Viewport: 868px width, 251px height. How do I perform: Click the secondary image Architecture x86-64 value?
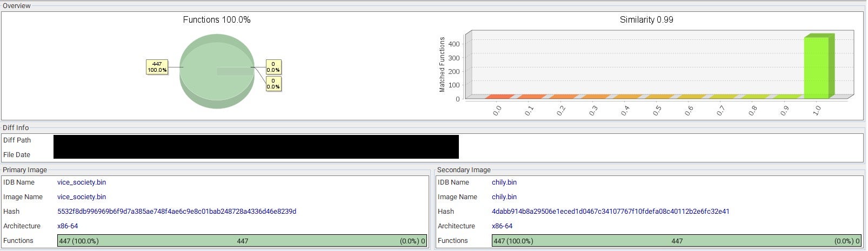[x=502, y=226]
